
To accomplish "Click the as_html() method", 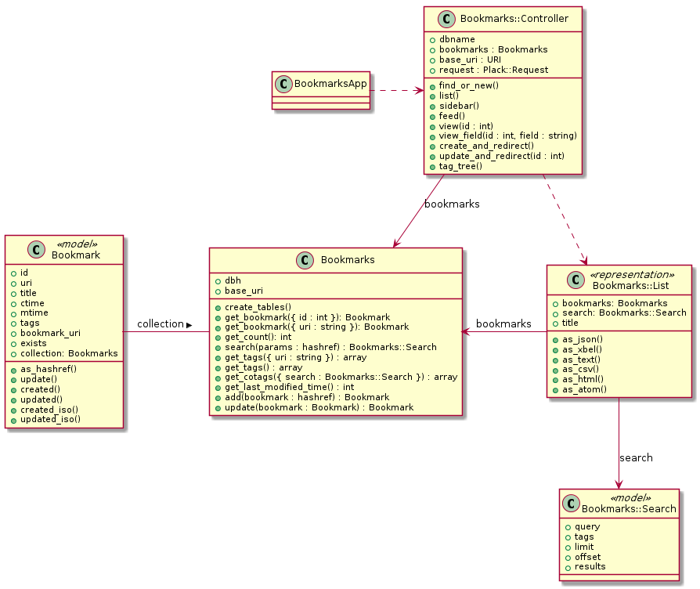I will coord(583,380).
